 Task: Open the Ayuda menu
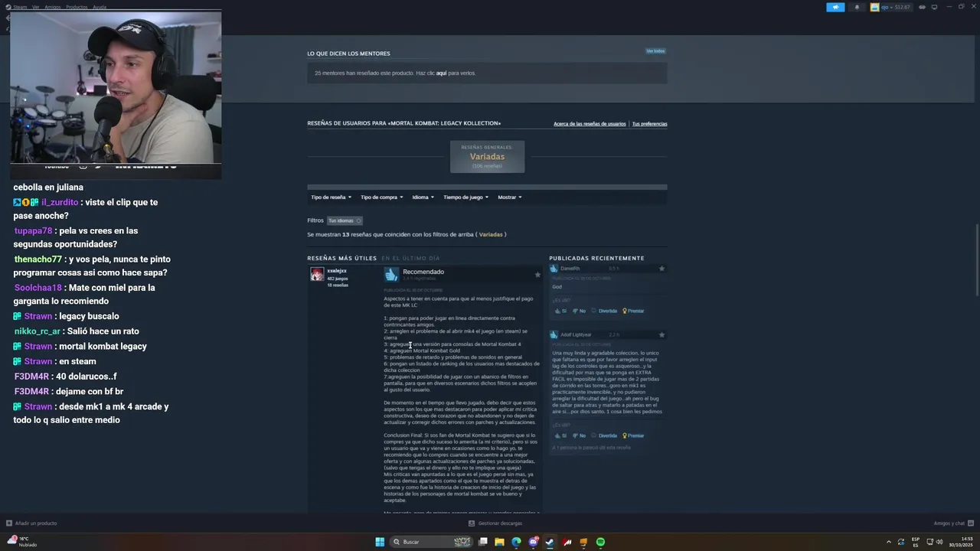pos(100,7)
